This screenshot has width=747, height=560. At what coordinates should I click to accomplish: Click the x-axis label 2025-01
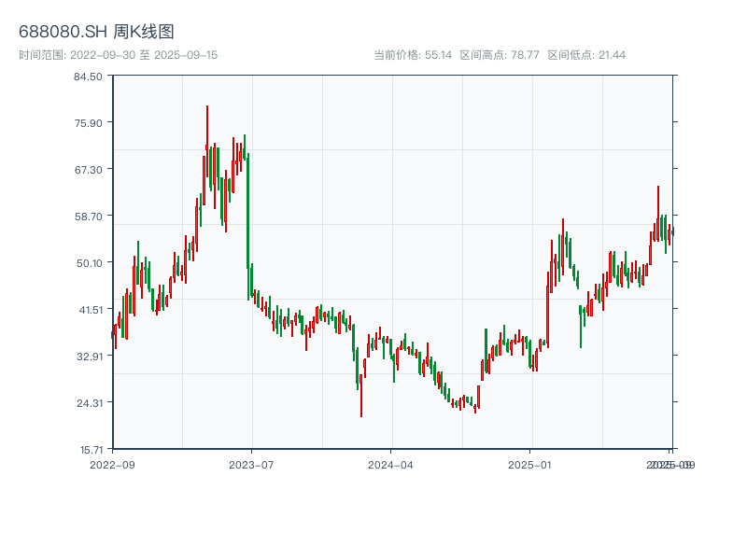pos(529,465)
